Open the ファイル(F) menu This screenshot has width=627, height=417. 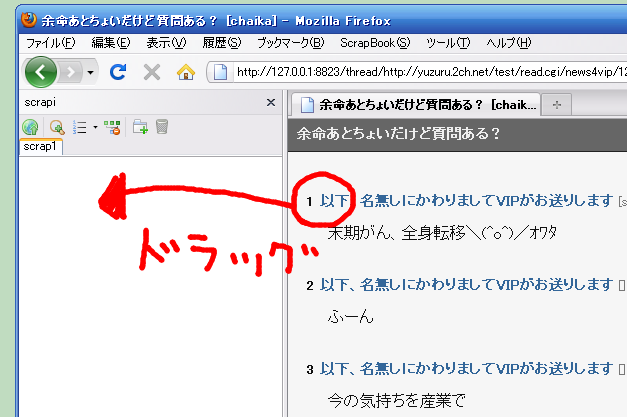pos(50,43)
